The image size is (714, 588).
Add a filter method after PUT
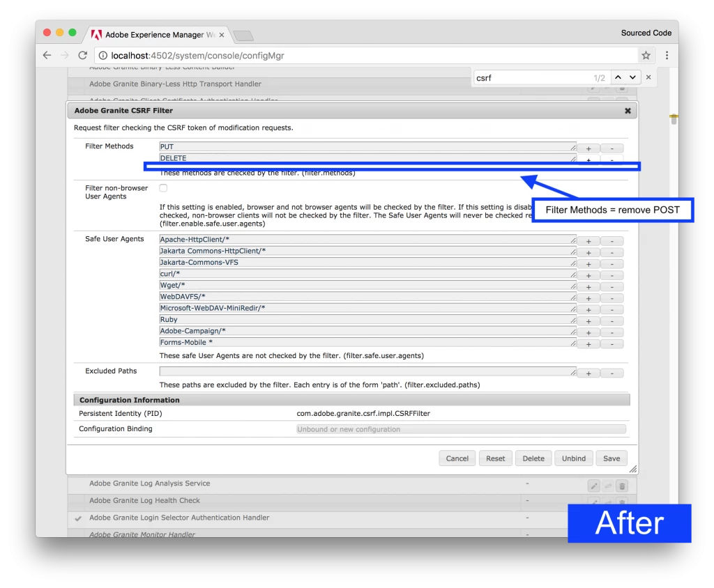tap(588, 149)
